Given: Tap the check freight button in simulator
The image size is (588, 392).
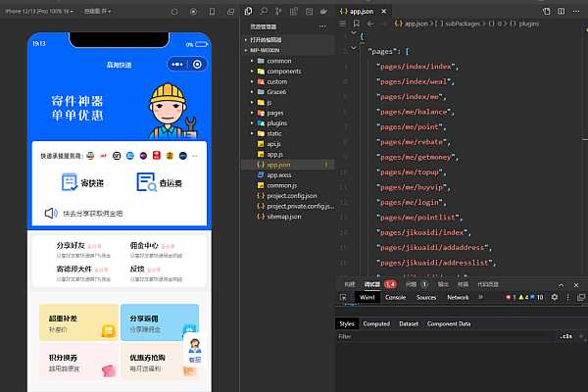Looking at the screenshot, I should click(x=159, y=182).
